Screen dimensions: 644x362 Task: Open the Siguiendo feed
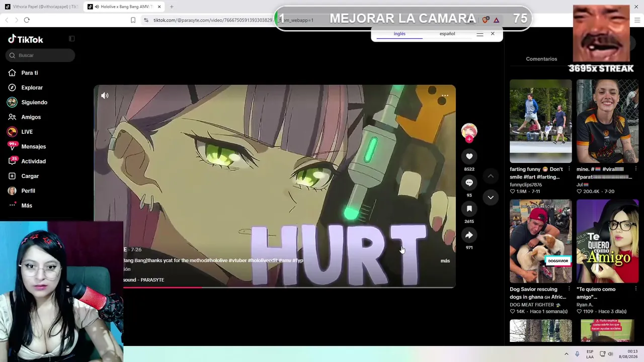click(x=34, y=102)
